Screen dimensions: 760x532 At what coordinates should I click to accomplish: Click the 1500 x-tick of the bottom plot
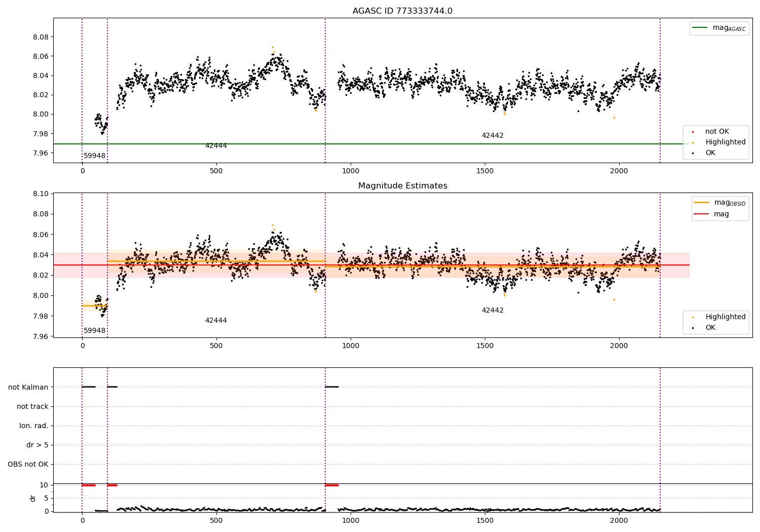point(484,521)
